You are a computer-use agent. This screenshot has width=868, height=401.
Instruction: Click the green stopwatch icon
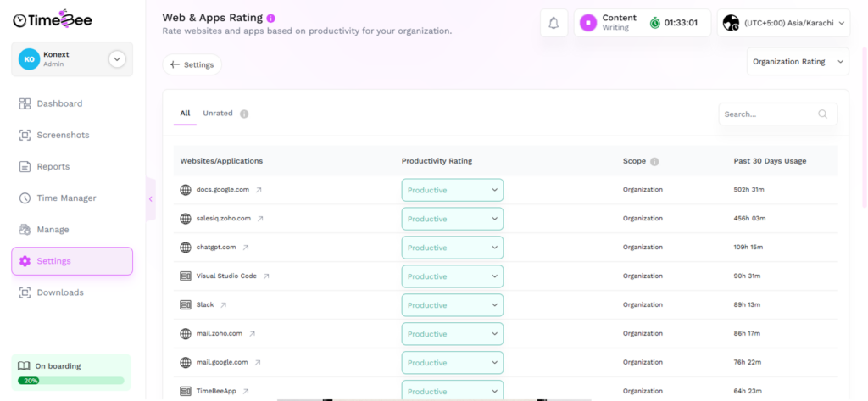click(x=655, y=23)
